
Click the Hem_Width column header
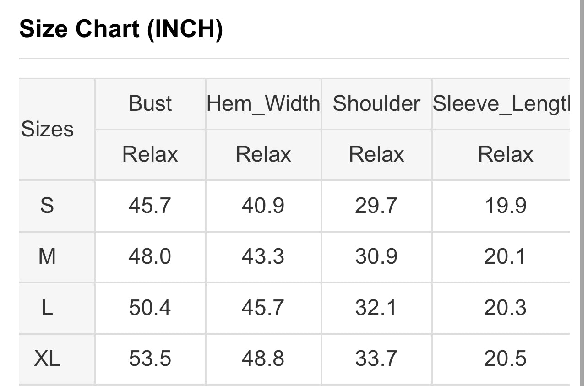(263, 103)
